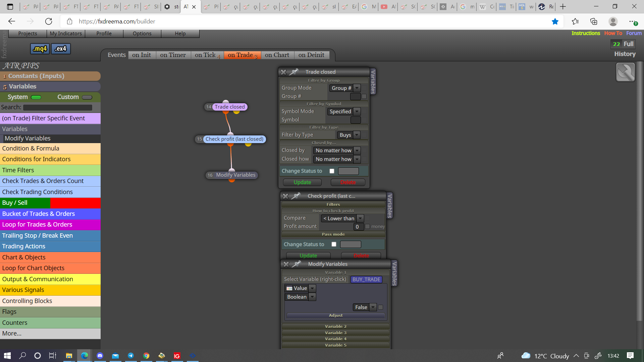Click the BUY_TRADE variable field
The width and height of the screenshot is (644, 362).
pos(366,280)
